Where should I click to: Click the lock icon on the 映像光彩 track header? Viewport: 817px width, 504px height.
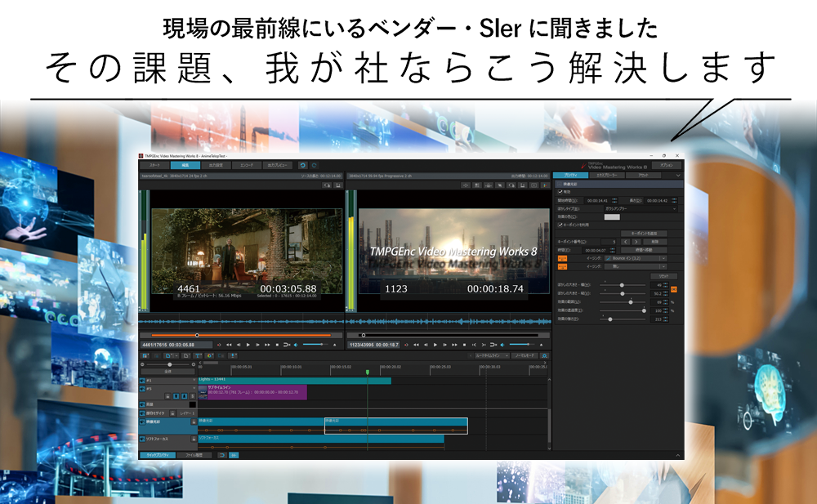(194, 421)
